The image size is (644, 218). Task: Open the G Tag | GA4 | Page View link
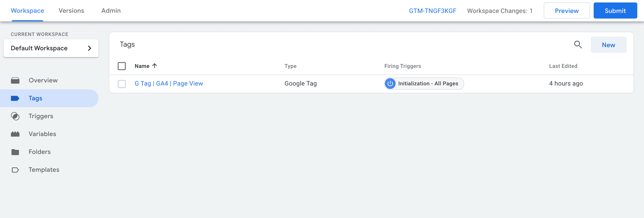(x=169, y=84)
